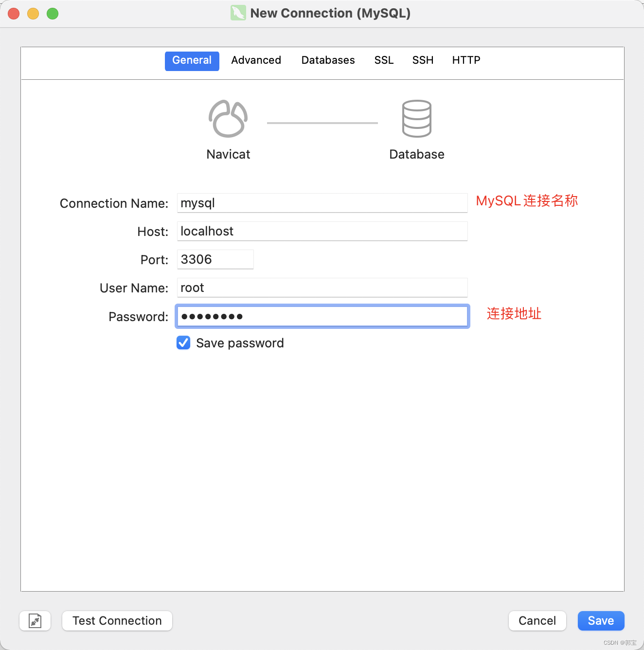Select the General tab

pyautogui.click(x=192, y=60)
